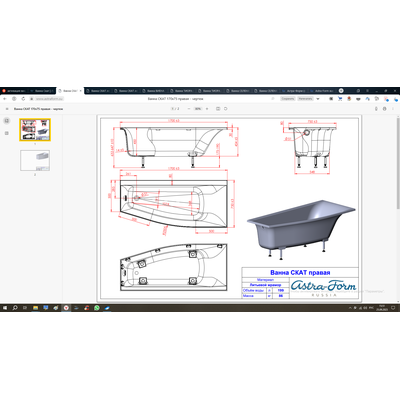Click the shopping cart extension icon
Image resolution: width=400 pixels, height=400 pixels.
pyautogui.click(x=340, y=99)
